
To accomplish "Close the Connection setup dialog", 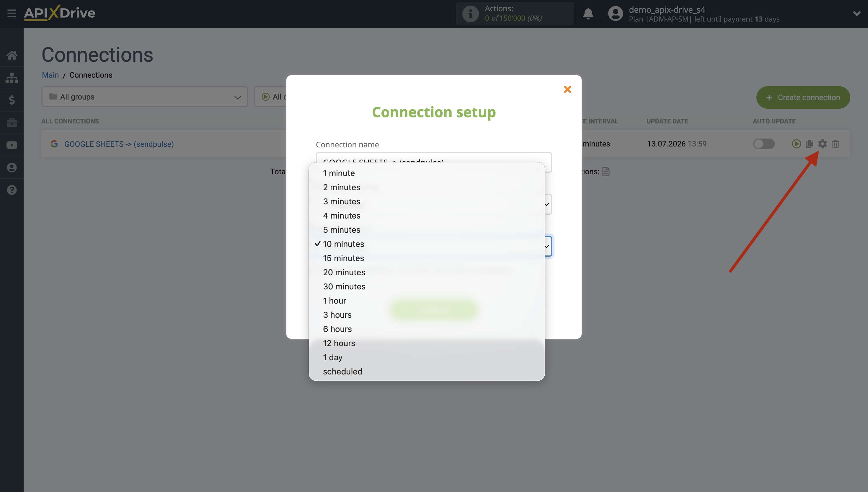I will 567,89.
